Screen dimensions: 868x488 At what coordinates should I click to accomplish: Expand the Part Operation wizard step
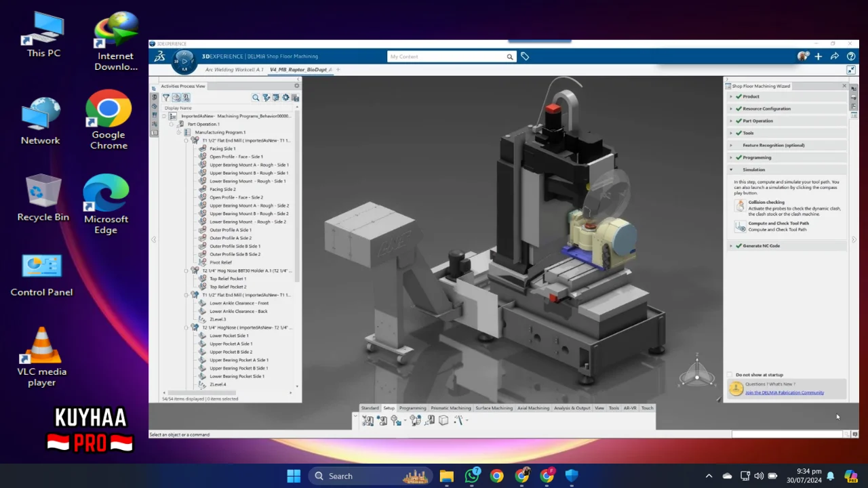coord(731,121)
